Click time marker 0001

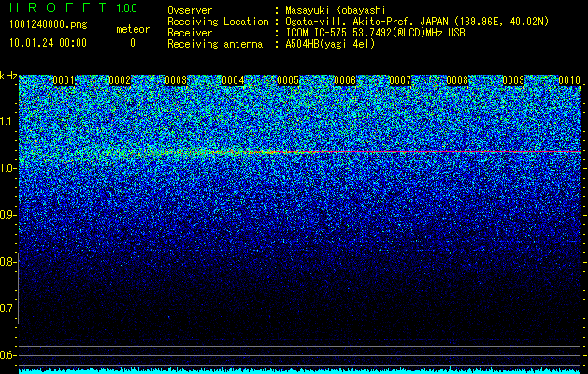point(64,80)
